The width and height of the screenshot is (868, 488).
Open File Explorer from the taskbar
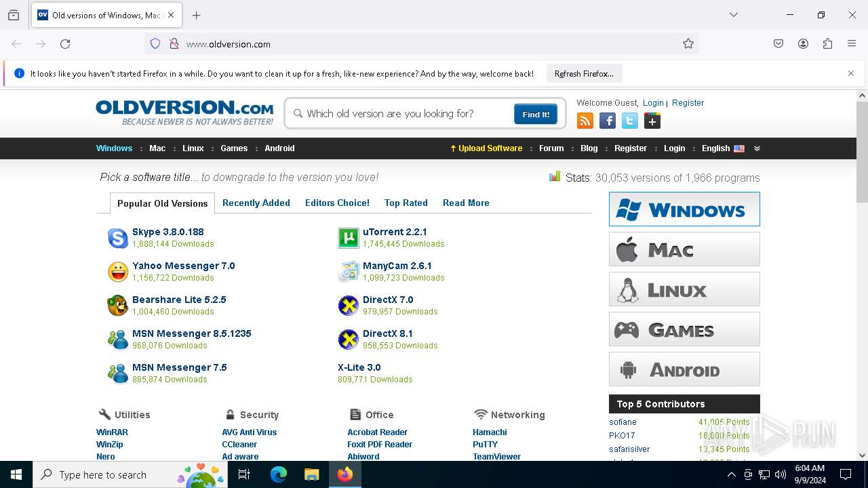(311, 474)
